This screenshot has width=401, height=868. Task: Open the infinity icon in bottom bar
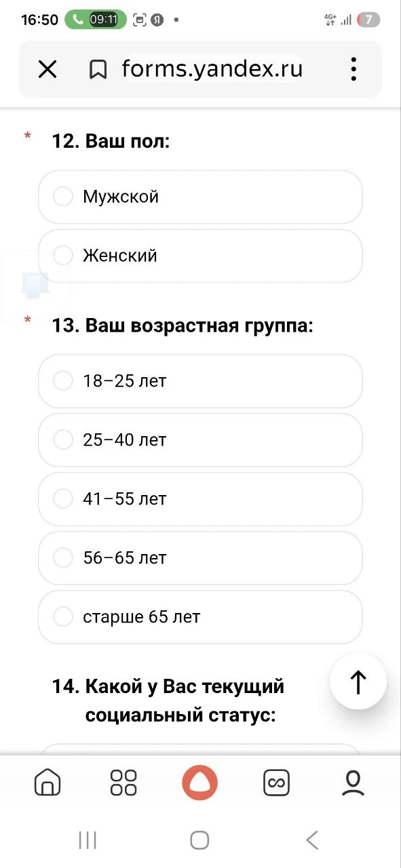pos(277,783)
